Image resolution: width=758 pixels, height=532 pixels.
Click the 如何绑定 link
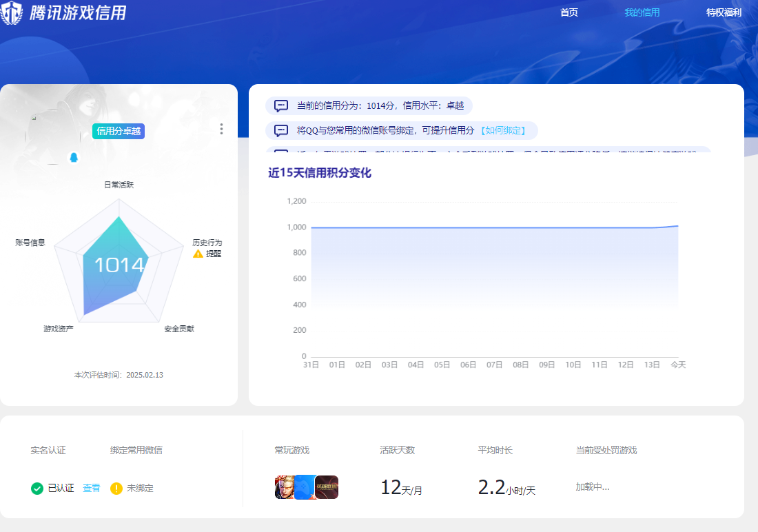tap(503, 130)
